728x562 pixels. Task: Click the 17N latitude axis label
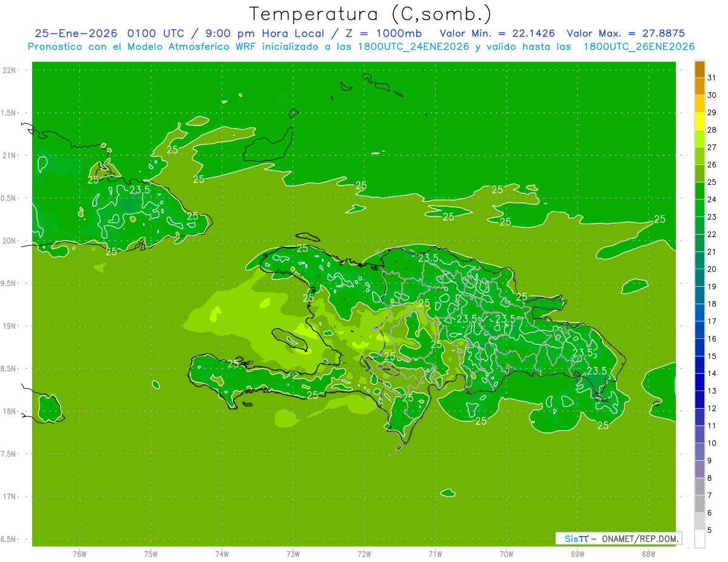(x=10, y=497)
